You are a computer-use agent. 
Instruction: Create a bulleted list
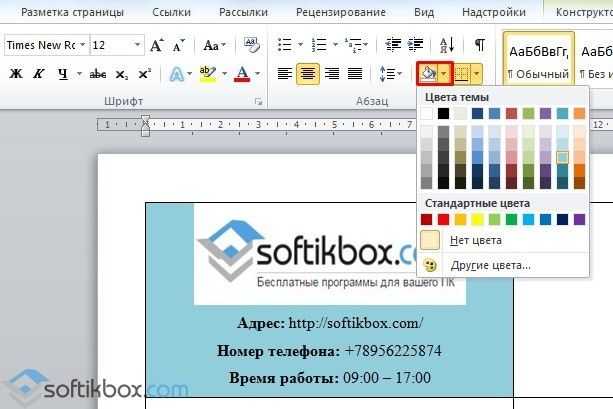coord(285,45)
